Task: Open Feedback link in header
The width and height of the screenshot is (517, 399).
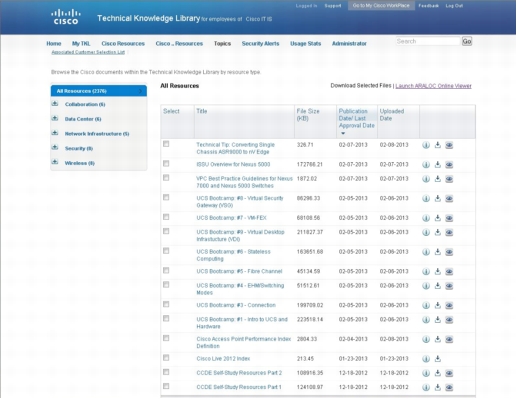Action: [x=428, y=6]
